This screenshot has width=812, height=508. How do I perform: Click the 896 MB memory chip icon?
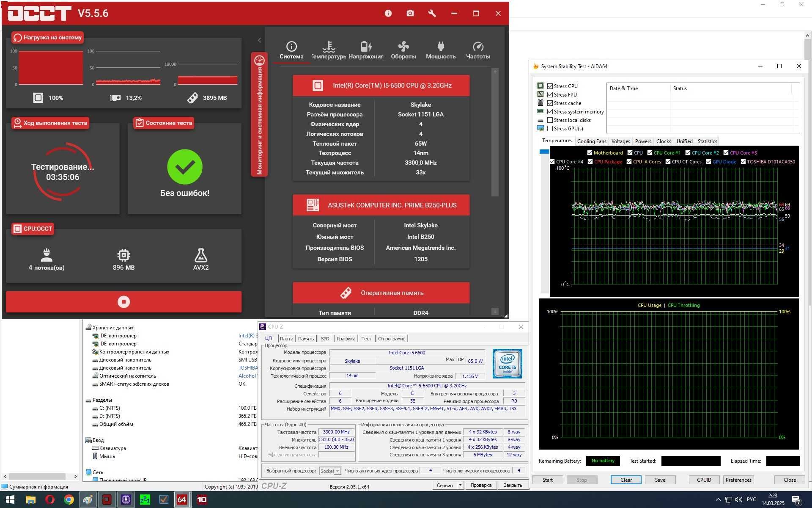(x=123, y=255)
